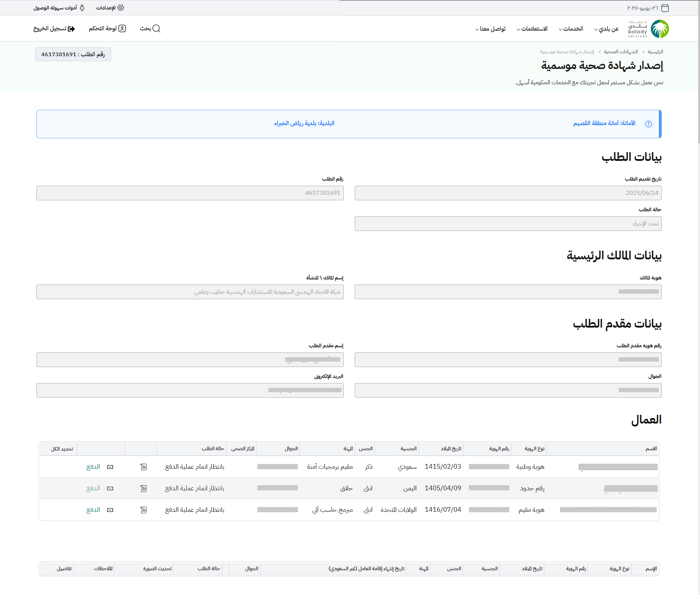Click the accessibility tools icon
This screenshot has width=700, height=595.
tap(82, 8)
